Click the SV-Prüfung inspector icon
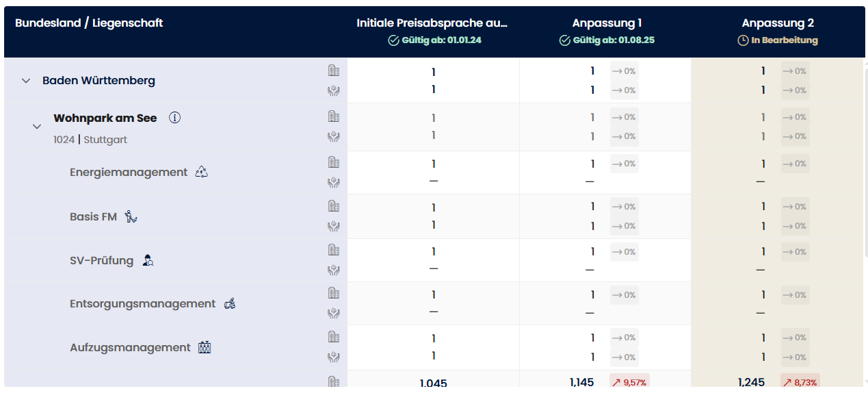 pyautogui.click(x=148, y=260)
